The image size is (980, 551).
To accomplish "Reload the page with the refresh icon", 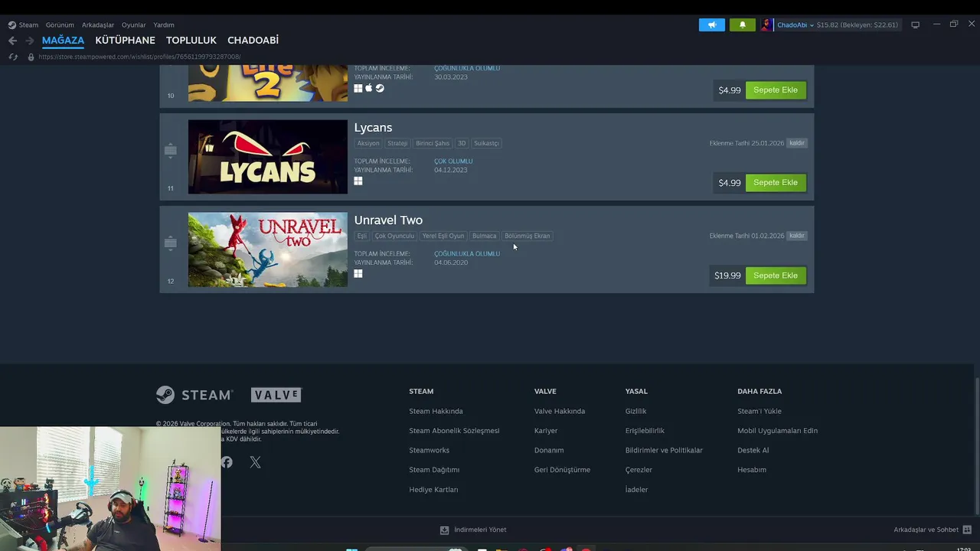I will (13, 57).
